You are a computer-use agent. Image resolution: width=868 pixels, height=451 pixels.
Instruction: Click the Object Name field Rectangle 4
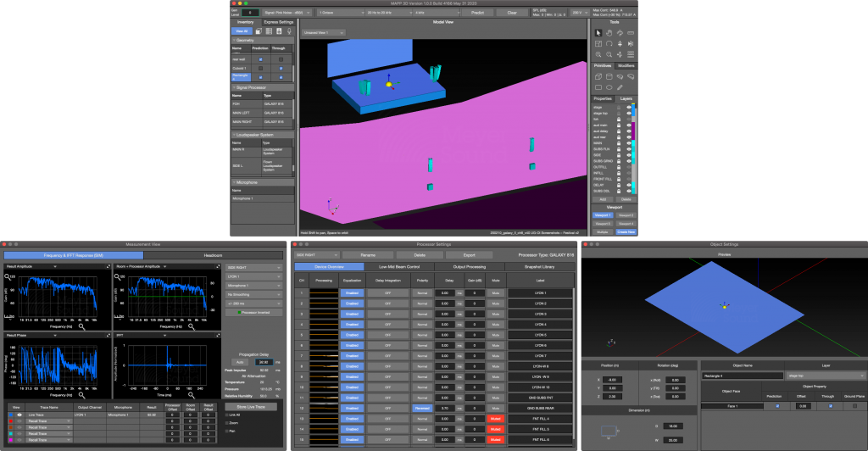[x=743, y=376]
